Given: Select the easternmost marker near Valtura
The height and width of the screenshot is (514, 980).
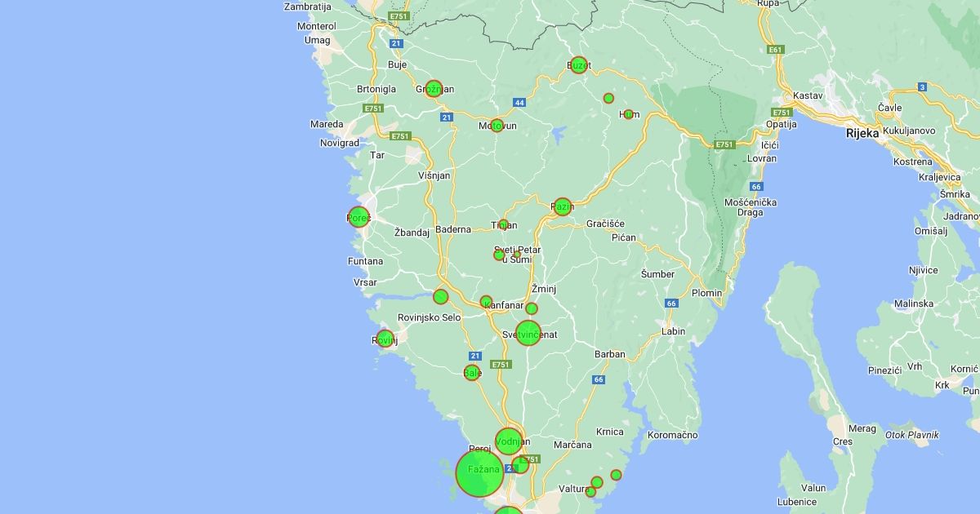Looking at the screenshot, I should click(616, 475).
